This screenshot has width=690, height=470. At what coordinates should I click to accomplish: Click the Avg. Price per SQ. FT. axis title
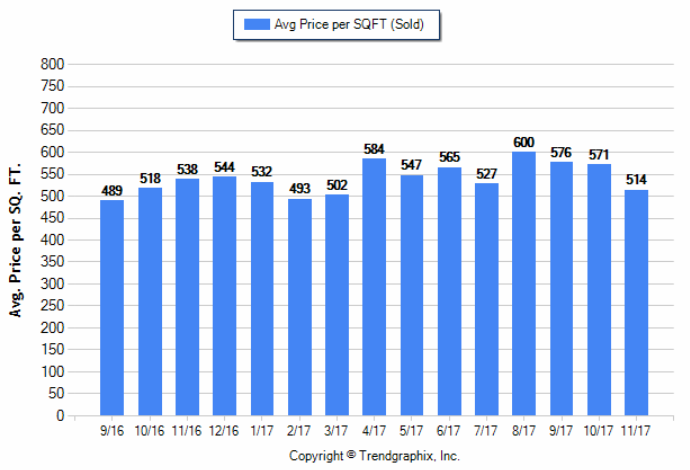pos(16,240)
